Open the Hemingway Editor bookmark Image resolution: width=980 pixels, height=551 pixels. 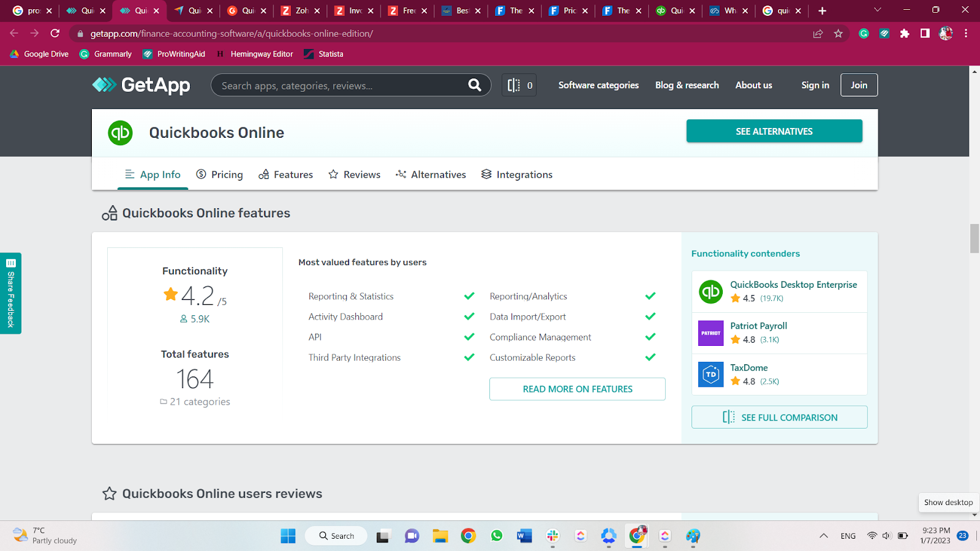tap(255, 54)
